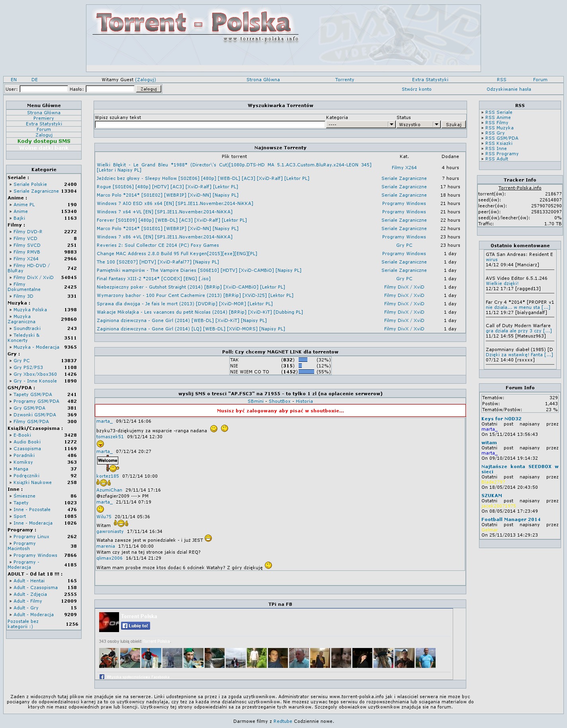Click the 'NIE WIEM CO TO' poll bar
This screenshot has height=728, width=567.
[x=306, y=372]
